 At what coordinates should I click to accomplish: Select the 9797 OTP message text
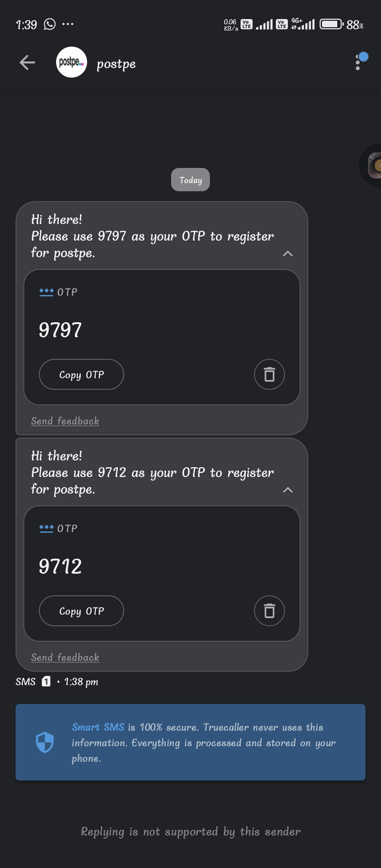pyautogui.click(x=152, y=236)
